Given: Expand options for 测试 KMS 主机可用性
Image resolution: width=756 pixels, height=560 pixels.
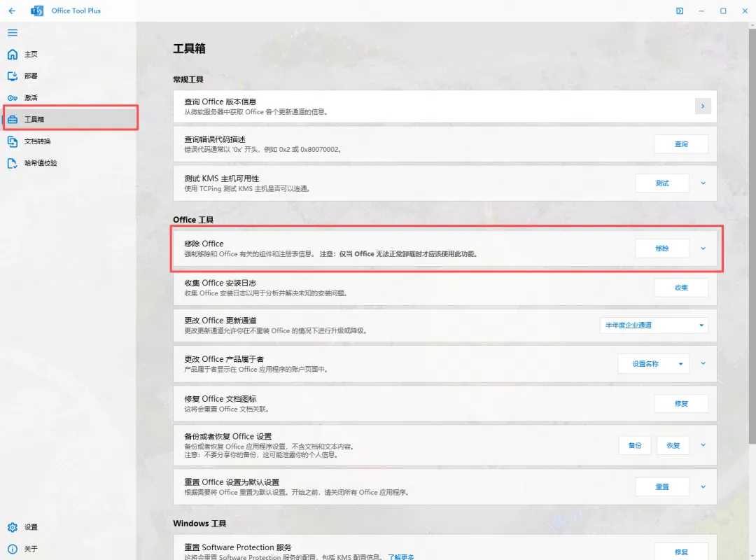Looking at the screenshot, I should point(703,183).
